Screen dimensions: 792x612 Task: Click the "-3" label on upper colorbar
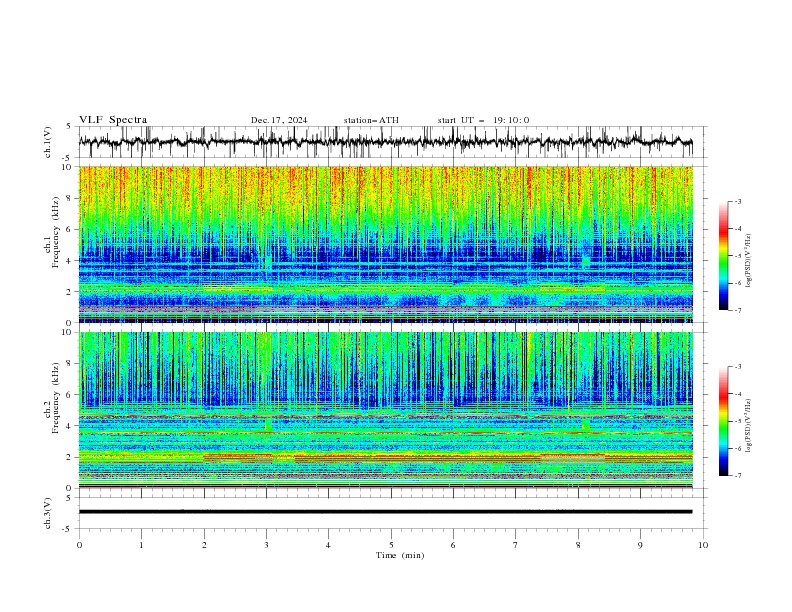point(738,201)
